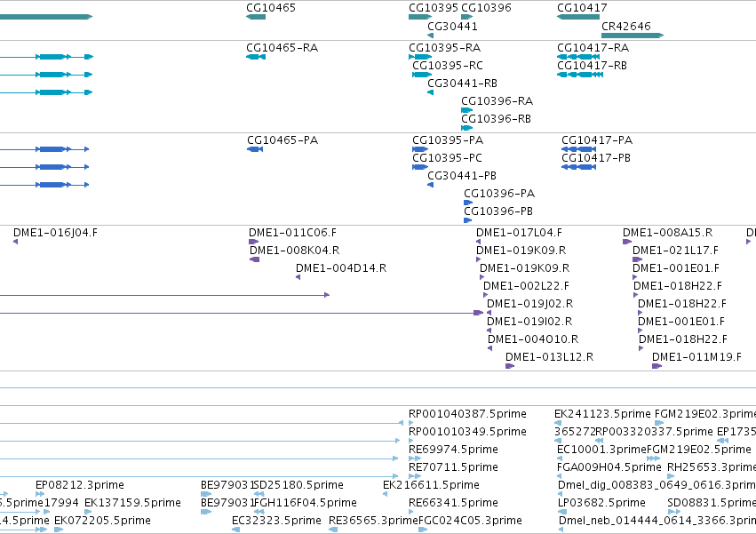Click the DME1-004D14.R clone label
This screenshot has width=756, height=534.
click(x=341, y=268)
